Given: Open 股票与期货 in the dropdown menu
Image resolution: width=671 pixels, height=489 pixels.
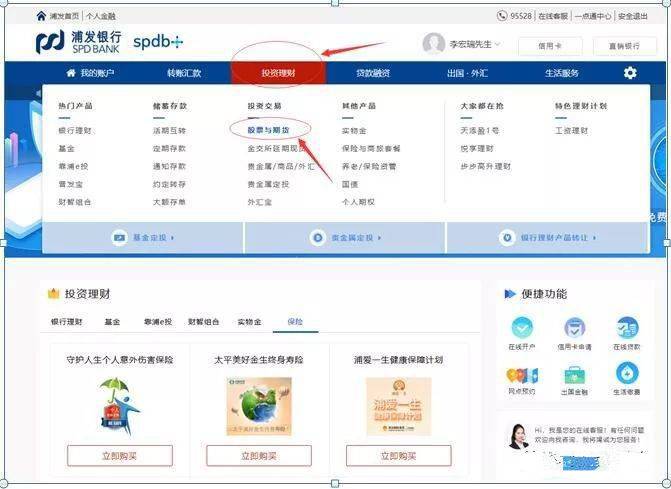Looking at the screenshot, I should click(x=269, y=130).
